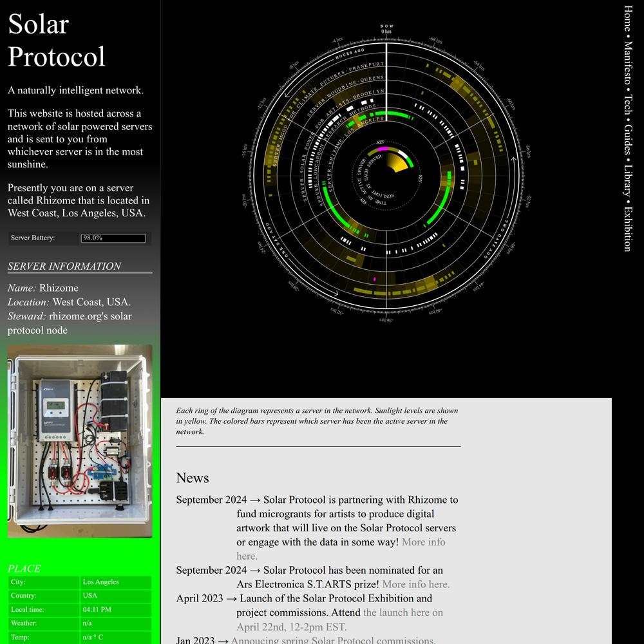Select the "Los Angeles" city value cell
The height and width of the screenshot is (644, 644).
click(x=115, y=582)
